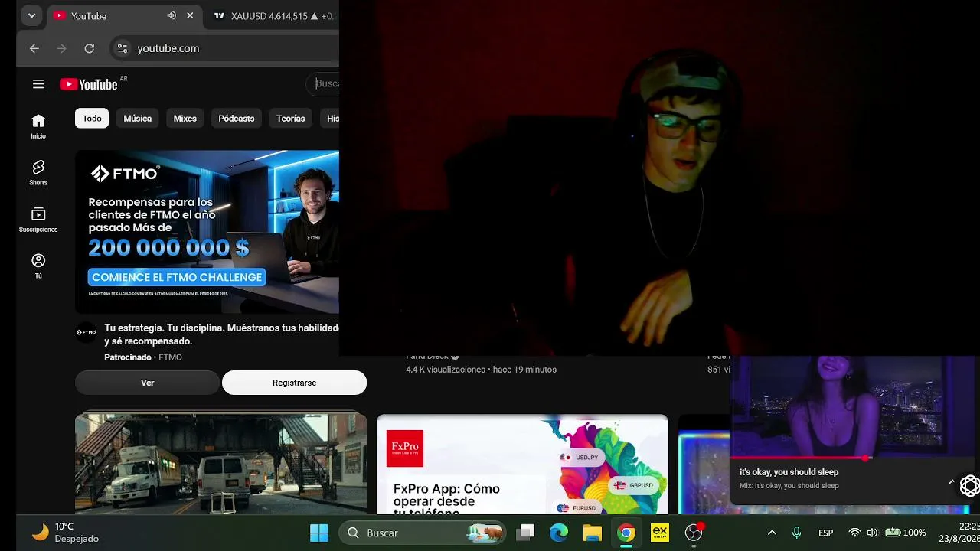Screen dimensions: 980x551
Task: Click the Registrarse button on FTMO ad
Action: pyautogui.click(x=294, y=383)
